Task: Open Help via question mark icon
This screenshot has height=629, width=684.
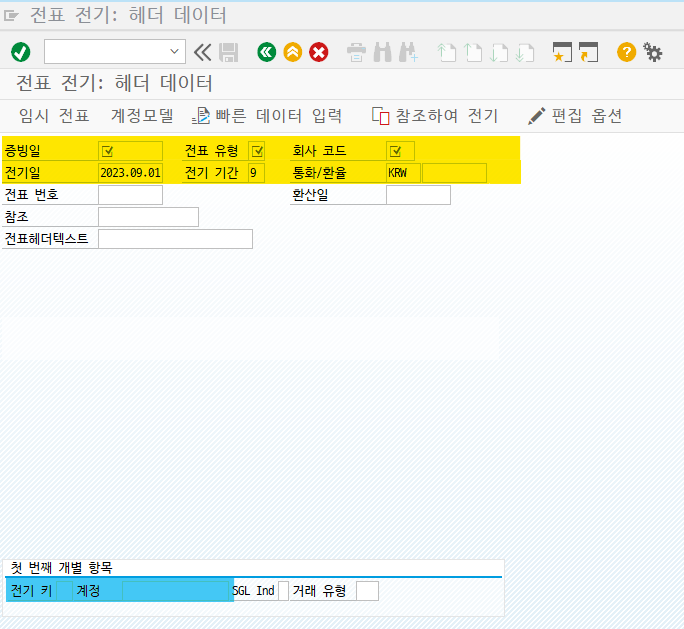Action: coord(626,52)
